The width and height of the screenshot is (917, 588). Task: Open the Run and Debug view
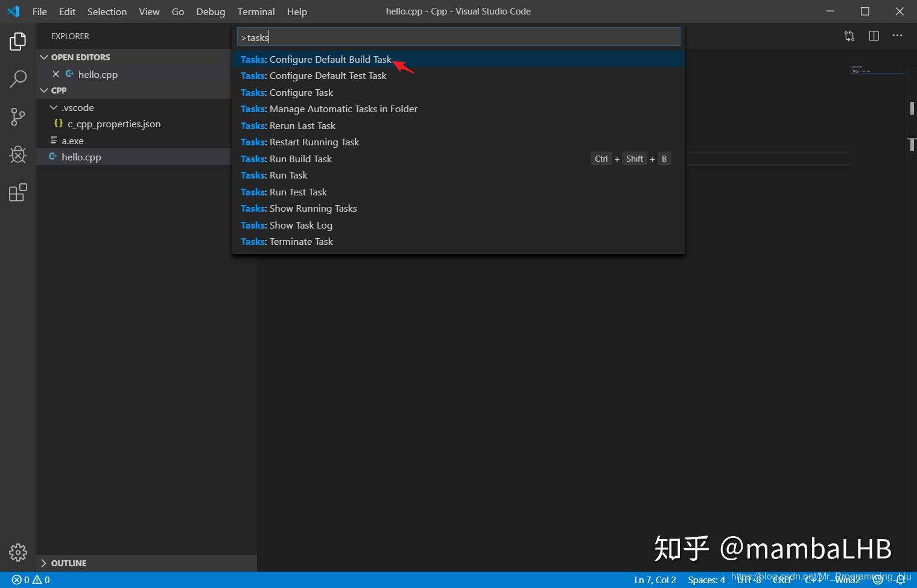(x=17, y=154)
